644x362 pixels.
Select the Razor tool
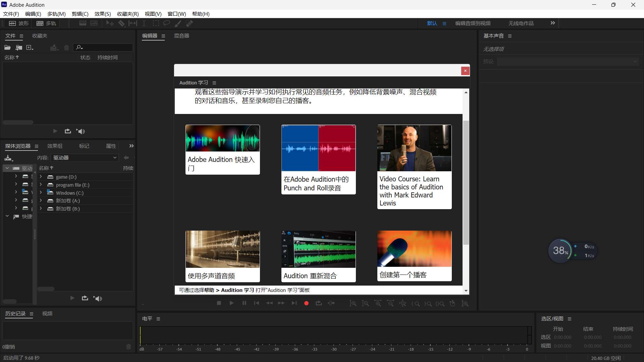(121, 23)
